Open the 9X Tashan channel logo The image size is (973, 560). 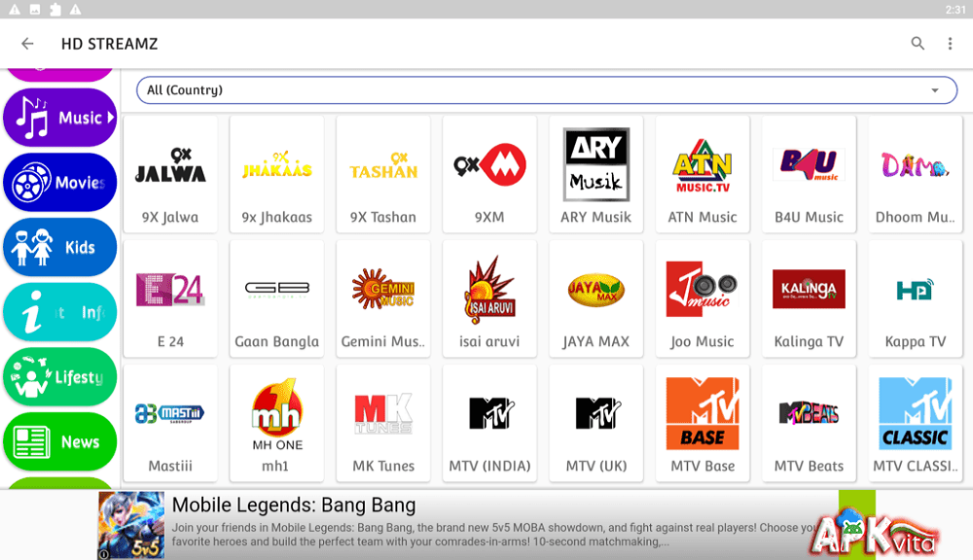click(383, 165)
